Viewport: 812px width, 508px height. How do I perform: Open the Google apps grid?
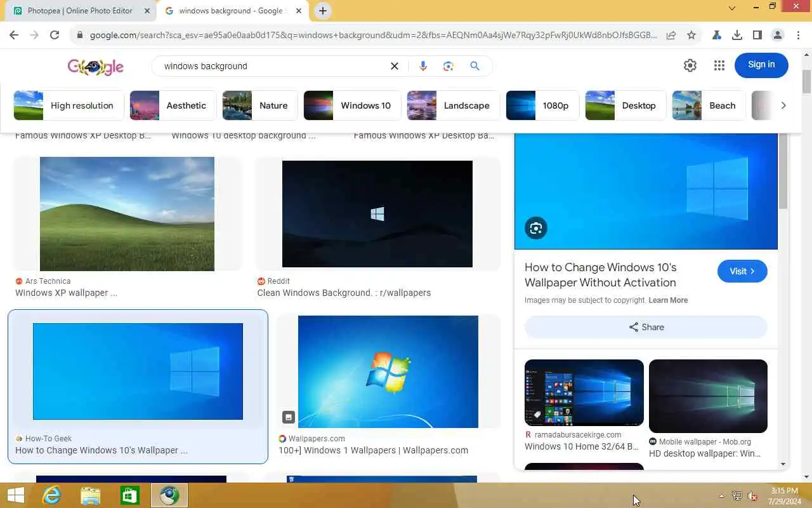tap(719, 65)
